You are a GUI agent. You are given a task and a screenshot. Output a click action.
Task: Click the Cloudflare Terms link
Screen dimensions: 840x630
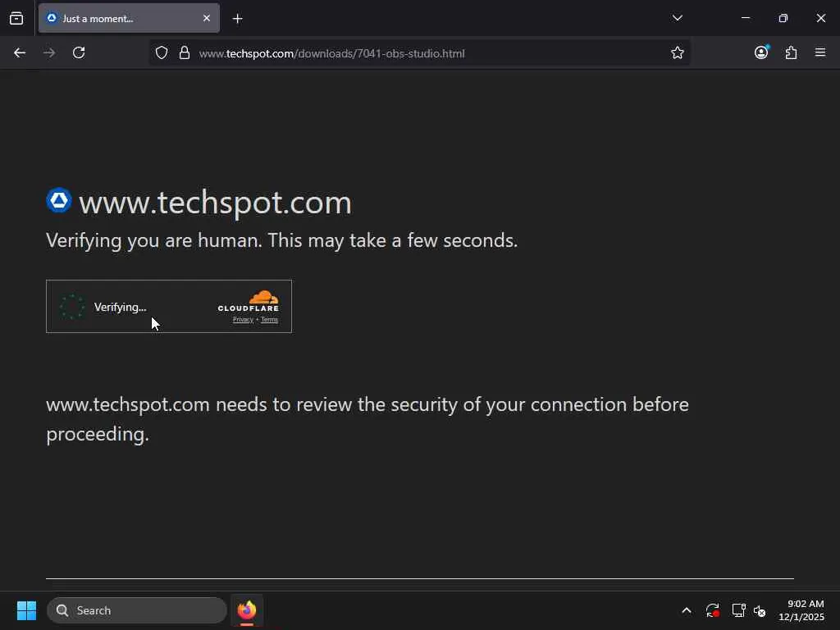point(269,320)
